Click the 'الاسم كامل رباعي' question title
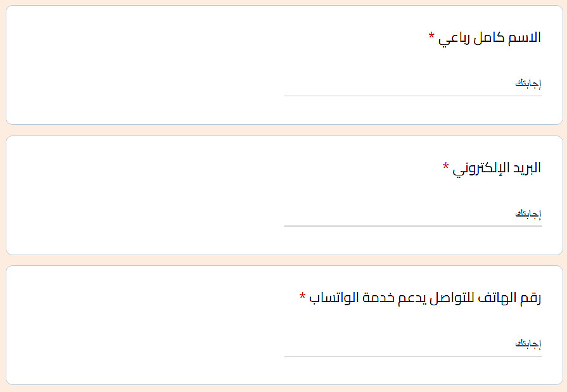Viewport: 567px width, 392px height. pos(489,37)
